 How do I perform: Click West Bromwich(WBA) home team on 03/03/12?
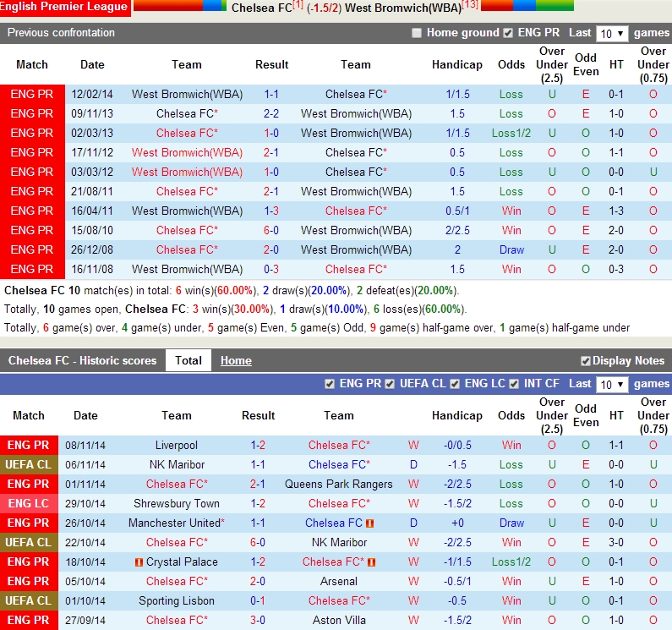187,172
